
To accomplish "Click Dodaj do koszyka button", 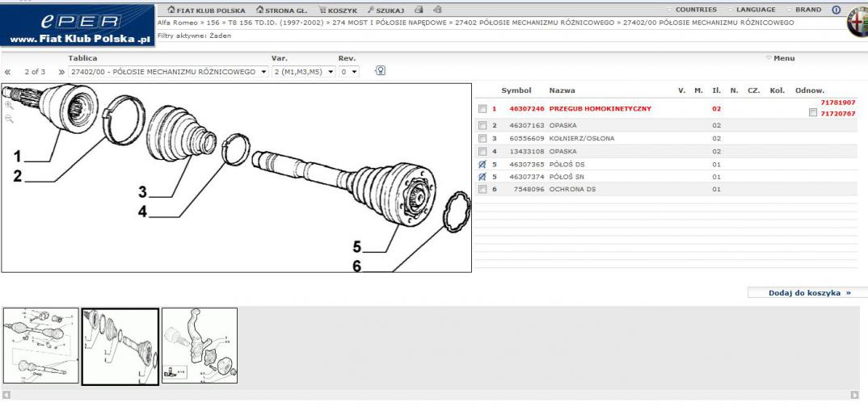I will coord(807,293).
